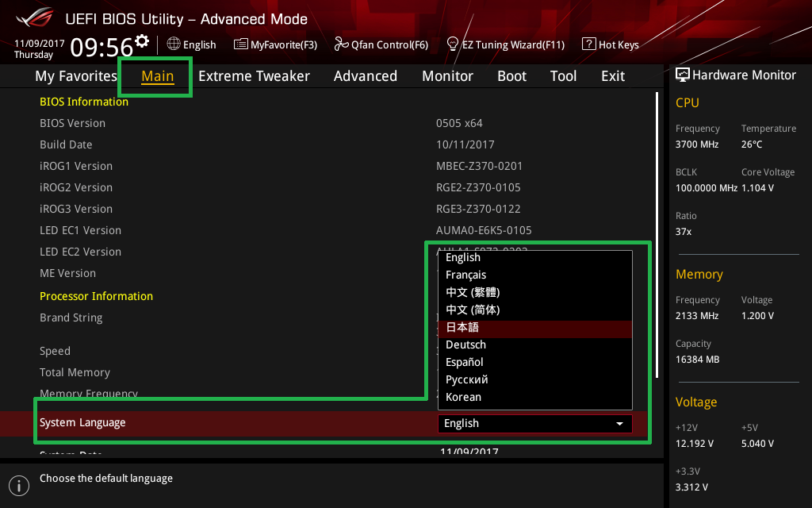Click the ME Version label
This screenshot has width=812, height=508.
click(x=68, y=273)
